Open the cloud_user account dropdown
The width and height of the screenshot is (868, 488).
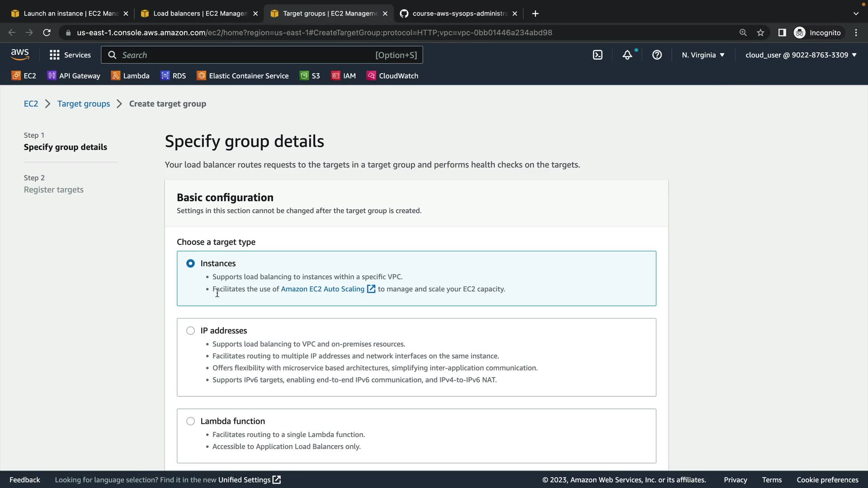point(801,55)
